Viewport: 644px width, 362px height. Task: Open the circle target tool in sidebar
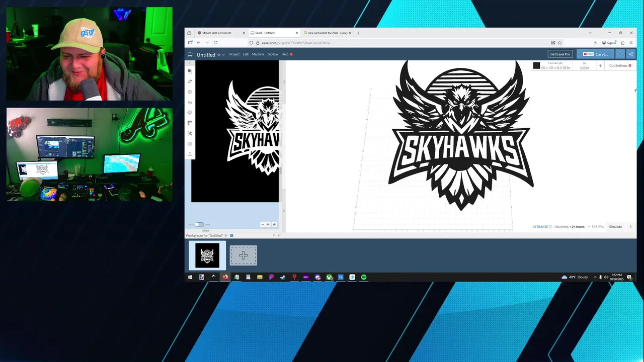[x=190, y=92]
